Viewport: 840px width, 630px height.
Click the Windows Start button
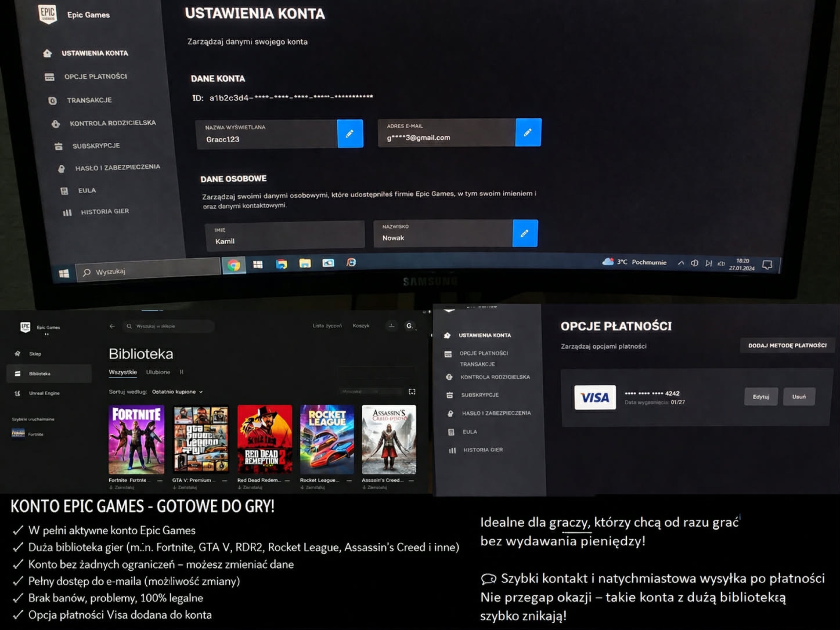pos(64,273)
